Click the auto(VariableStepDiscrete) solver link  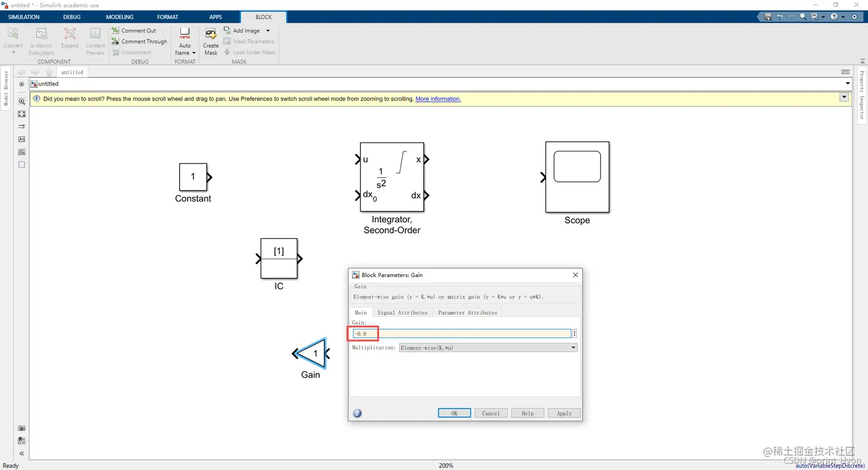point(830,465)
